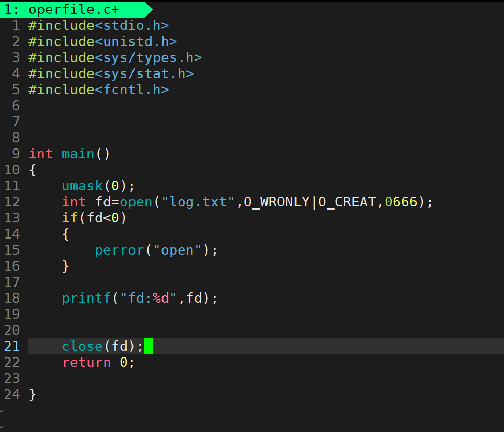Click the perror("open"); statement
This screenshot has width=504, height=432.
click(x=156, y=250)
